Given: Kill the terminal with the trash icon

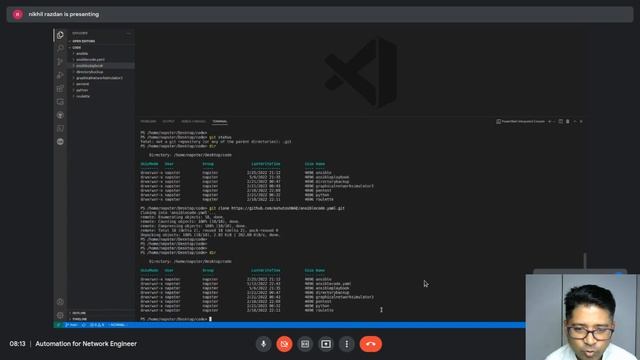Looking at the screenshot, I should click(567, 121).
